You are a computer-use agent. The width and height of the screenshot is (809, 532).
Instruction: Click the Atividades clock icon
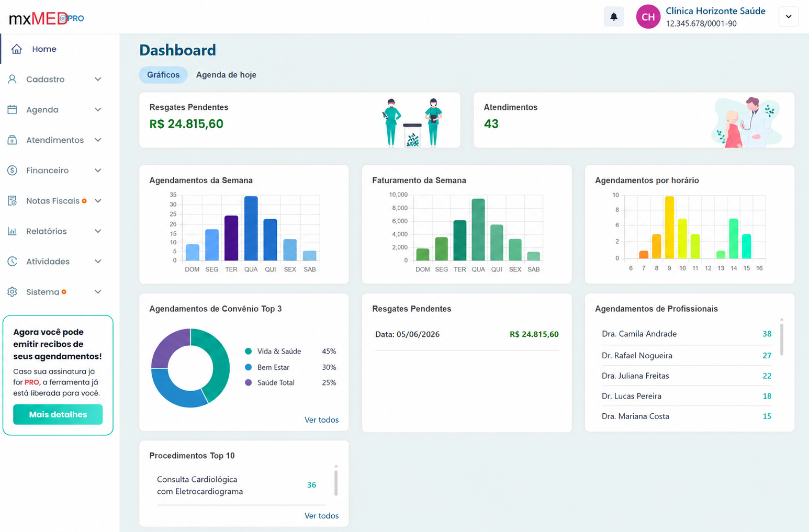tap(13, 262)
